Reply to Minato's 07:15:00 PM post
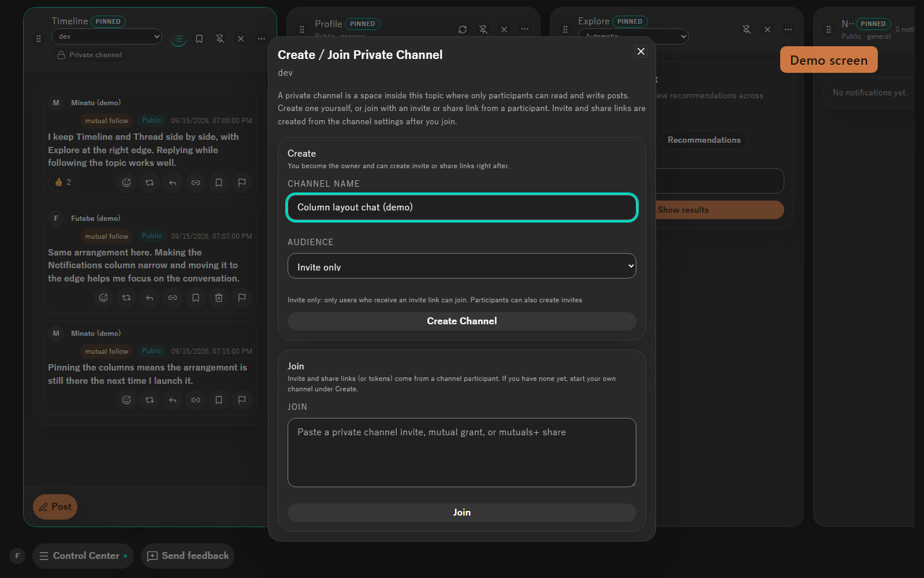Viewport: 924px width, 578px height. click(x=173, y=400)
